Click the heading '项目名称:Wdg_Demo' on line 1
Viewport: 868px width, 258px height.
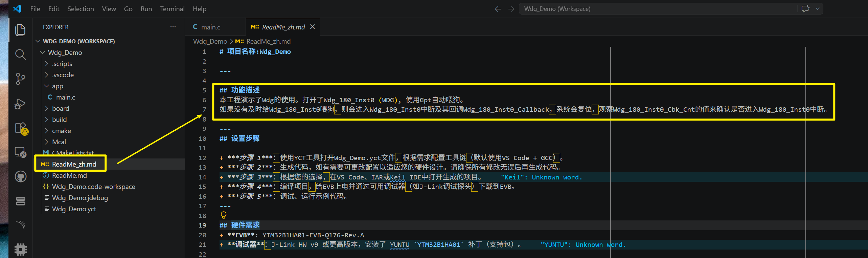[259, 51]
